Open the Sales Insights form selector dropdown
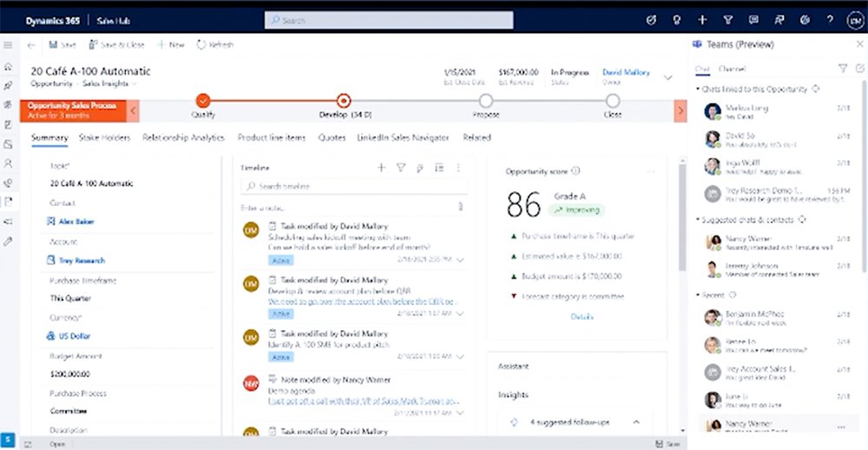 tap(109, 83)
